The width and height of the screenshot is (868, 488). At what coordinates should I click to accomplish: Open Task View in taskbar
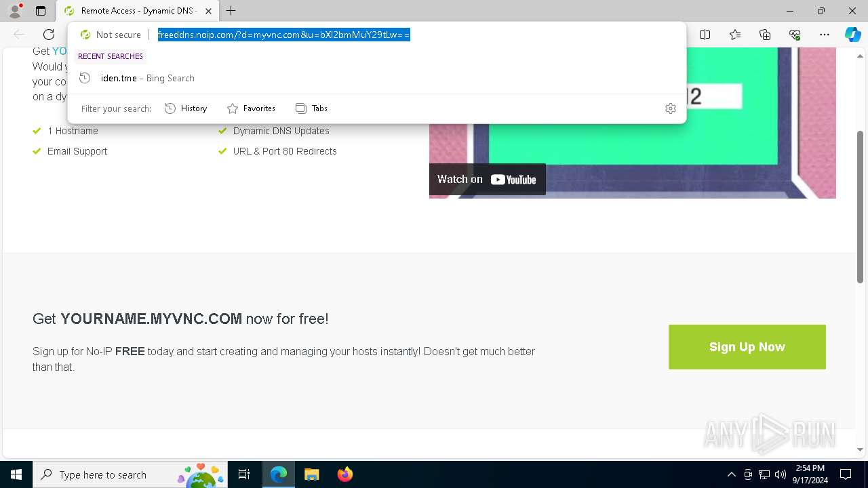coord(244,474)
